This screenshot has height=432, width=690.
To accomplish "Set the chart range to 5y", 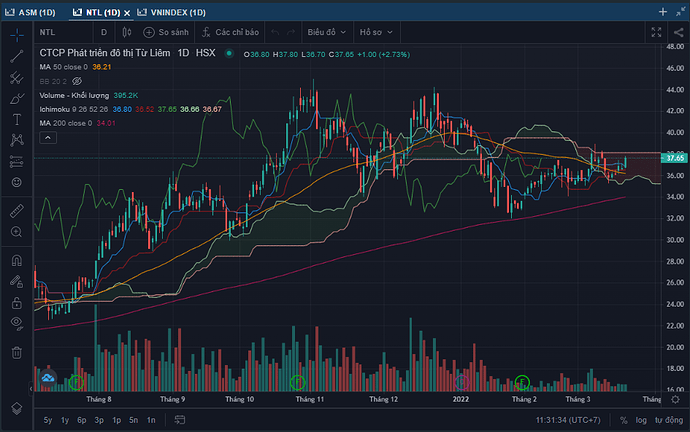I will coord(47,420).
